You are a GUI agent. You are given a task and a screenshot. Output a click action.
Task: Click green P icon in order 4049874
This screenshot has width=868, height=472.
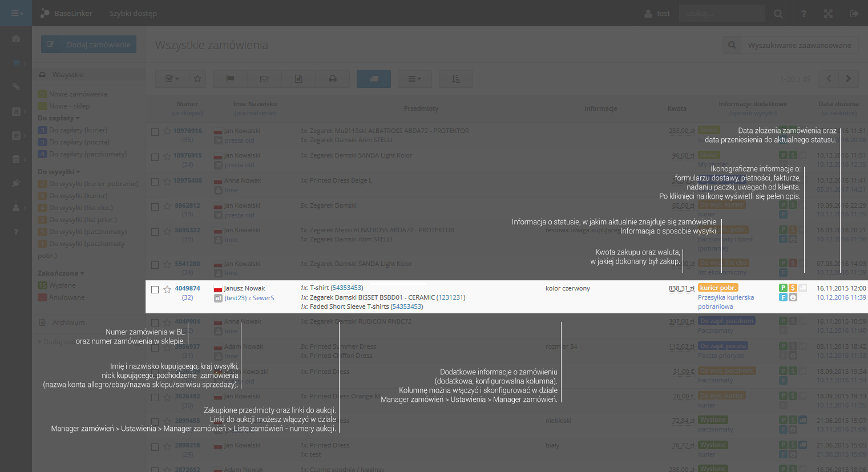click(x=783, y=288)
